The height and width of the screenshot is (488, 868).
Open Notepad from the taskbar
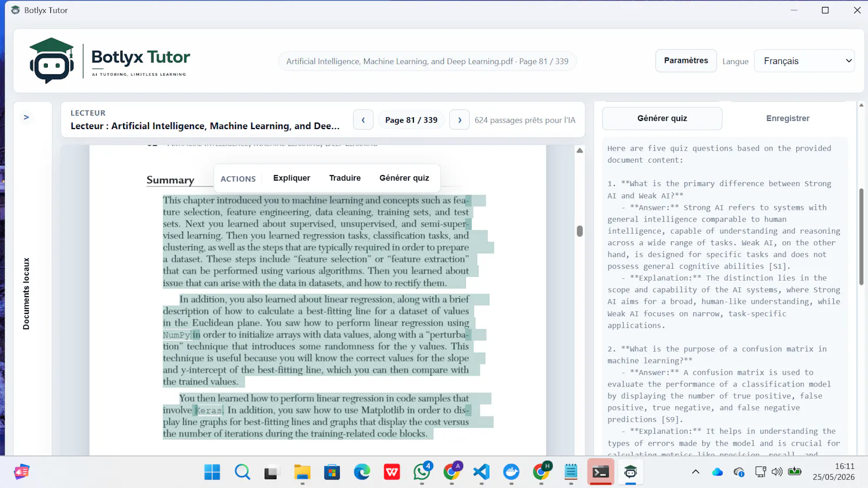click(x=571, y=472)
